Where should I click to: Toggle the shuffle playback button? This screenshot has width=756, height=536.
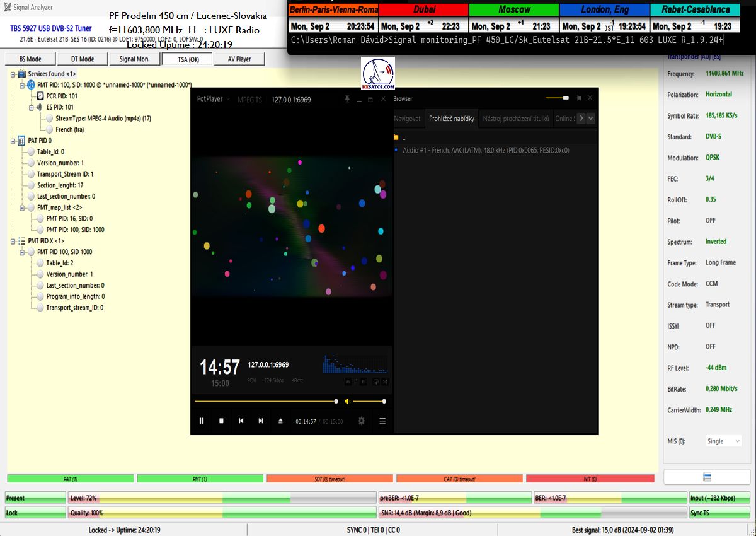[x=385, y=382]
